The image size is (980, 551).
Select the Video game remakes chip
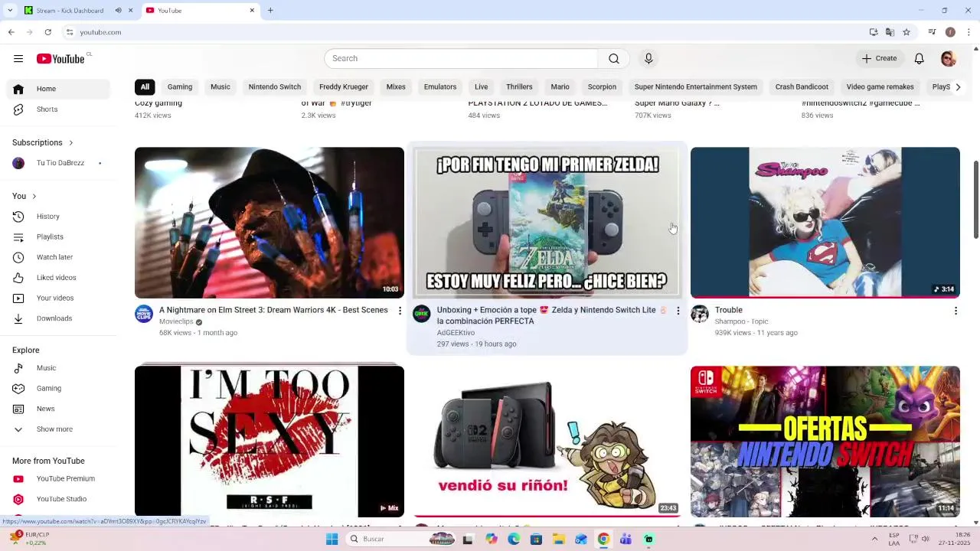click(880, 87)
